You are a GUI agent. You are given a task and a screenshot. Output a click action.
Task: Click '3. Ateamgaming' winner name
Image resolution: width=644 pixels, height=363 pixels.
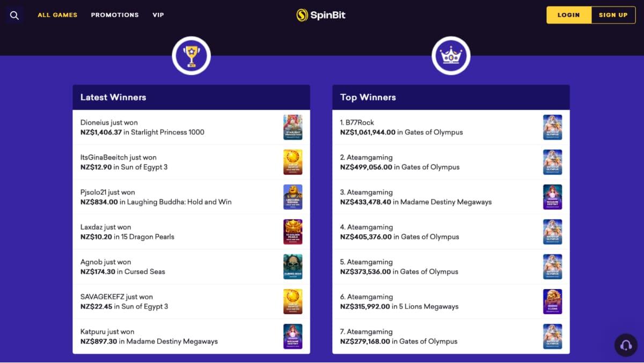[x=367, y=192]
